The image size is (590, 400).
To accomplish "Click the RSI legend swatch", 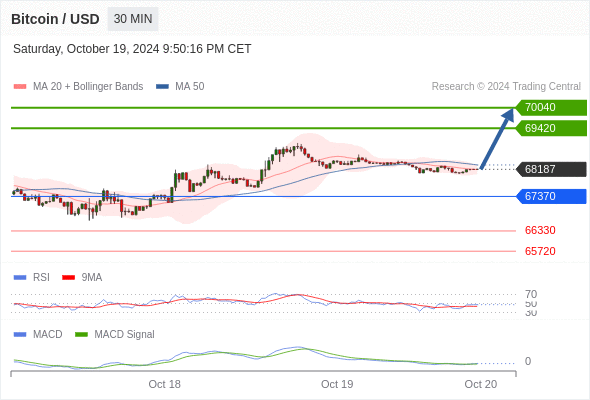I will click(20, 278).
